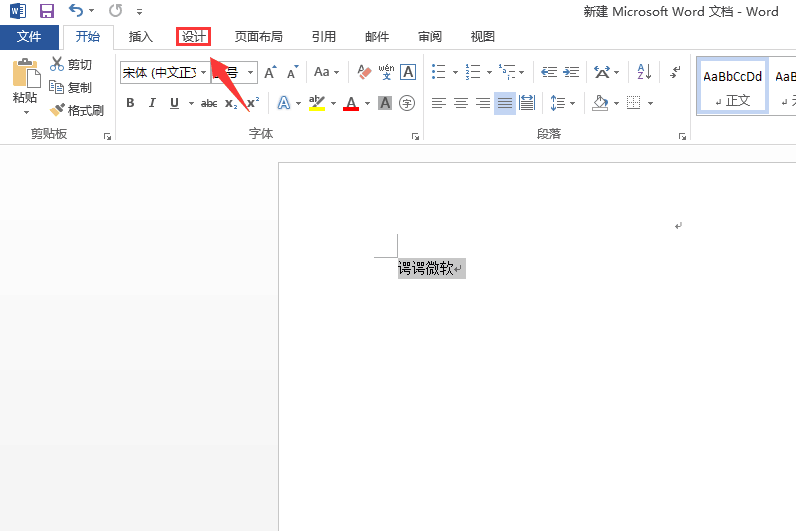Select the 正文 Normal style thumbnail
Viewport: 796px width, 531px height.
coord(732,86)
